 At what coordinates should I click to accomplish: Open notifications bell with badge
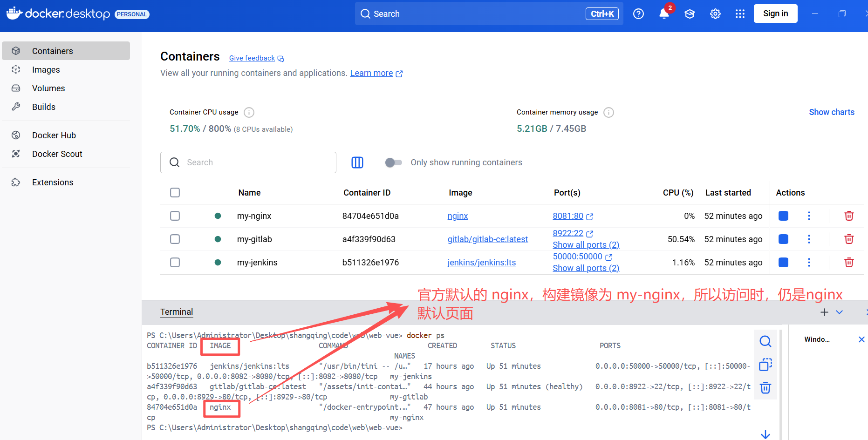(664, 14)
